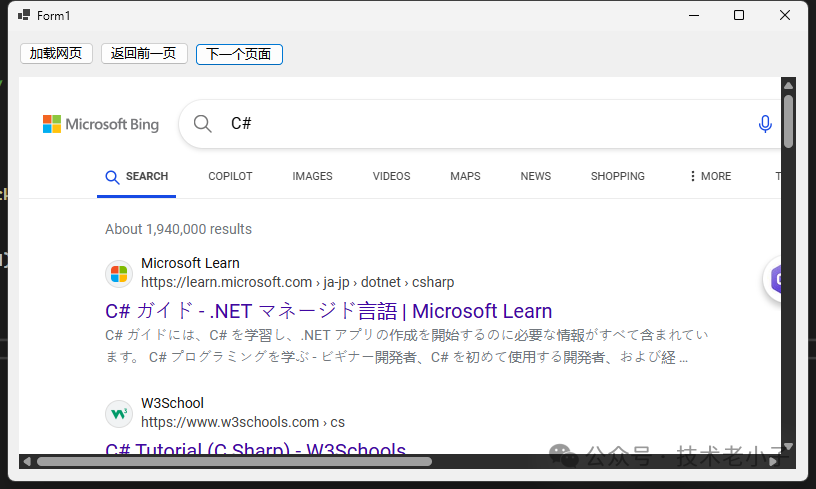Screen dimensions: 816x489
Task: Click the Microsoft Bing logo
Action: pos(100,124)
